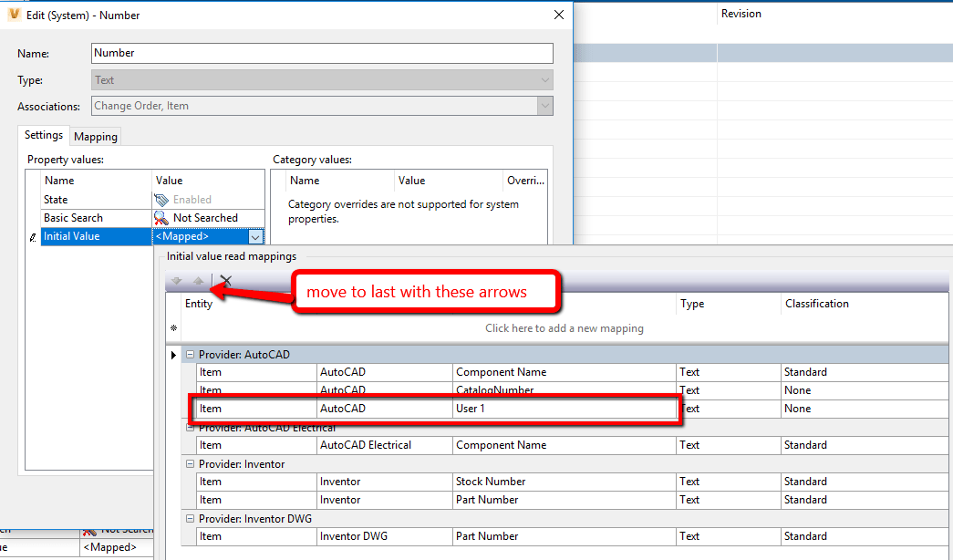The width and height of the screenshot is (953, 560).
Task: Switch to the Mapping tab
Action: pyautogui.click(x=95, y=135)
